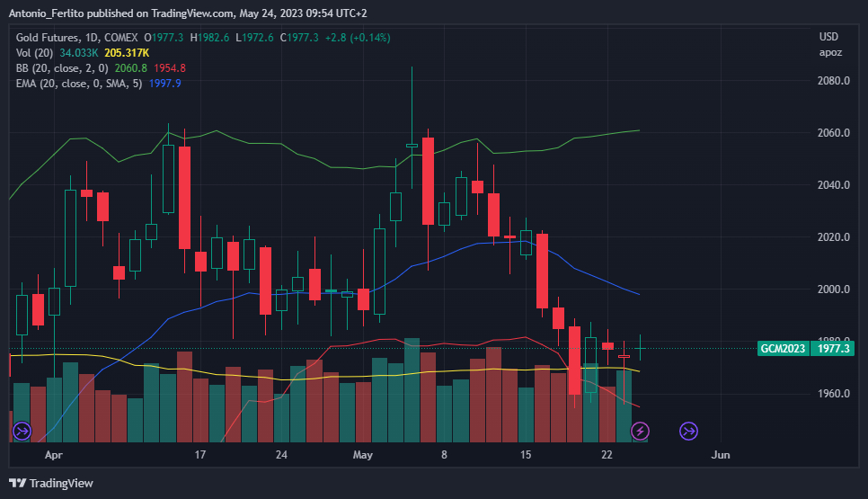
Task: Click the blue 1997.9 EMA value
Action: pyautogui.click(x=166, y=84)
